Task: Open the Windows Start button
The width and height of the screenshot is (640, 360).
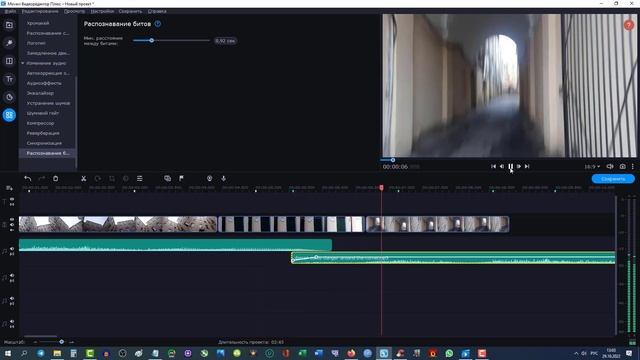Action: click(x=8, y=353)
